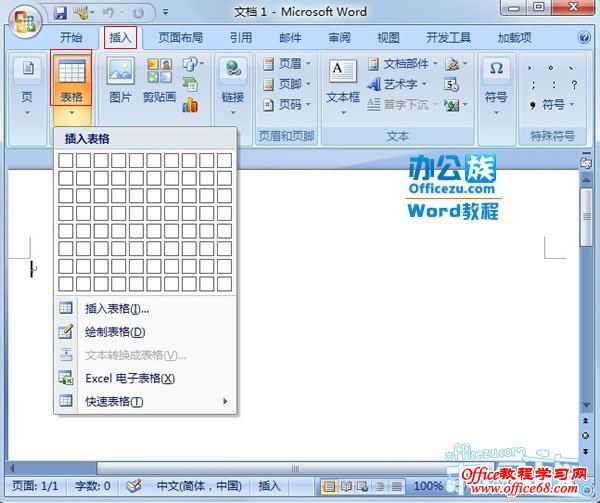This screenshot has width=600, height=503.
Task: Switch to the Mailings (邮件) tab
Action: (290, 37)
